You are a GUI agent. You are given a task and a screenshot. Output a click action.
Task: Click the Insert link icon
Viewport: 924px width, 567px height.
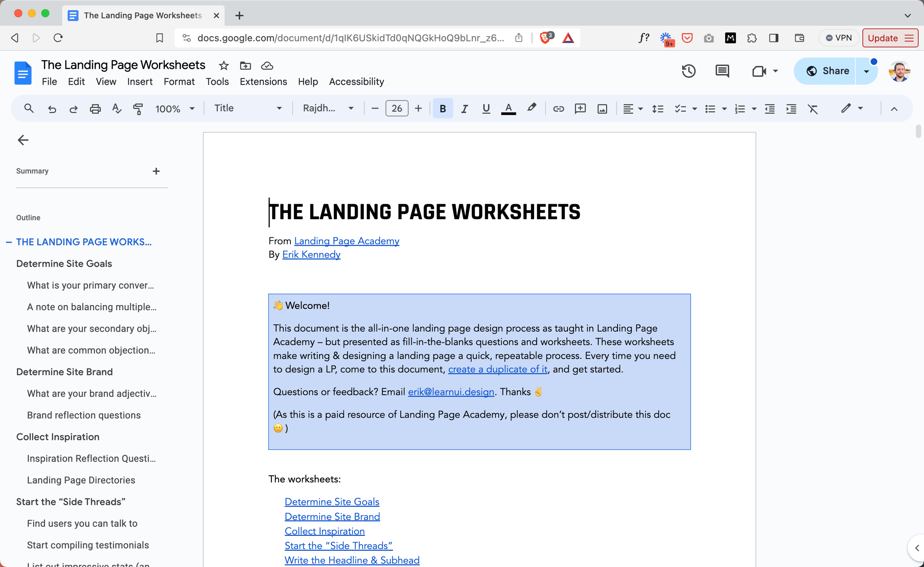(x=558, y=109)
